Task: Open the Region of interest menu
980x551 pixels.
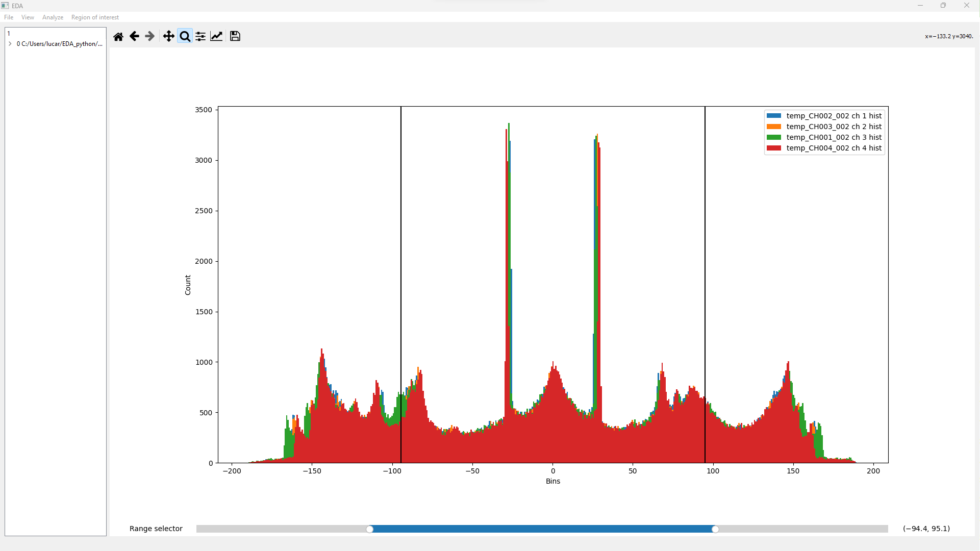Action: coord(95,17)
